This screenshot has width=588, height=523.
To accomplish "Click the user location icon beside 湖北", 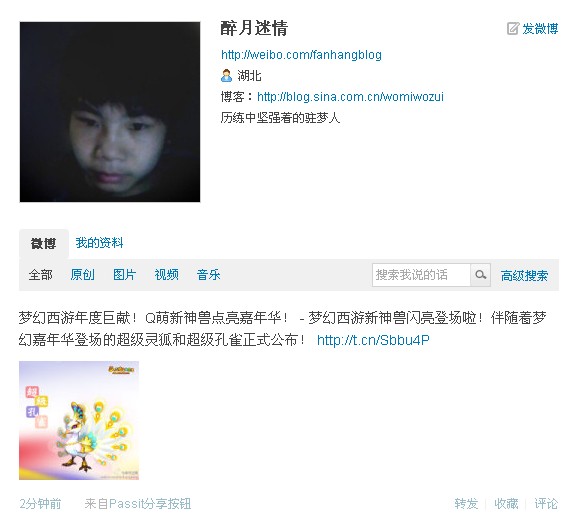I will [226, 76].
